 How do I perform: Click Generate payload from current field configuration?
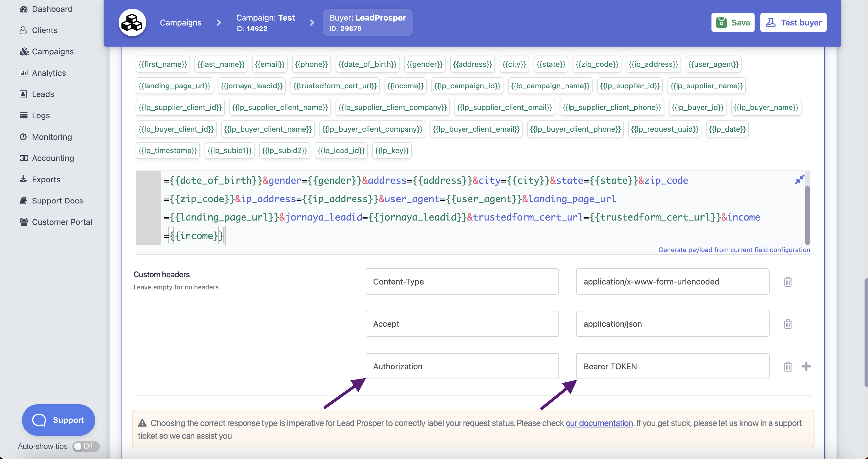tap(734, 250)
